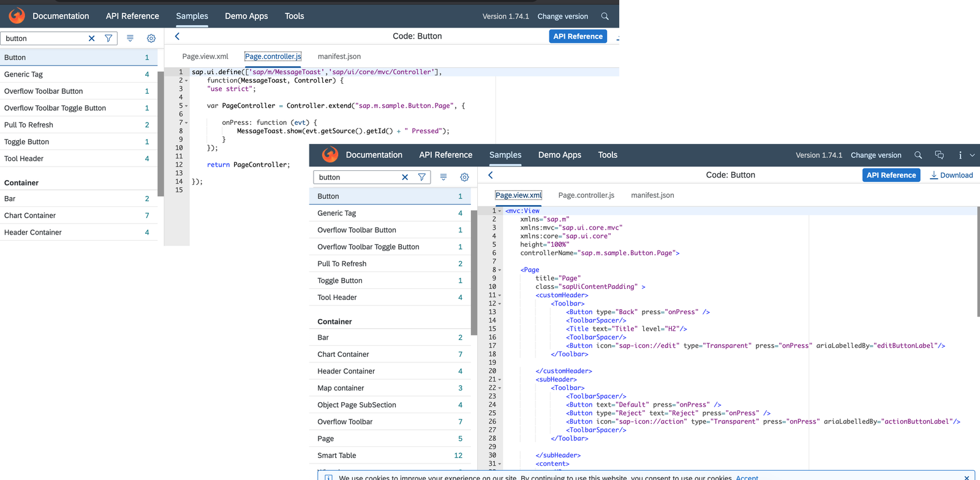
Task: Go back using front window code arrow
Action: tap(491, 175)
